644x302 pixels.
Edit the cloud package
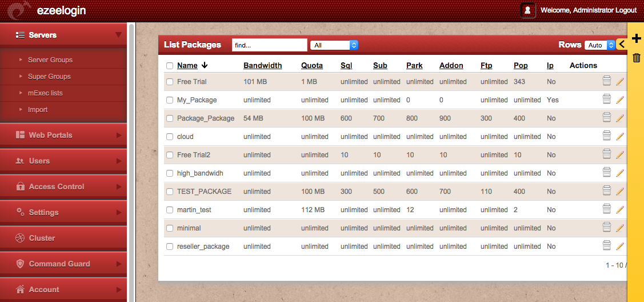[x=620, y=136]
